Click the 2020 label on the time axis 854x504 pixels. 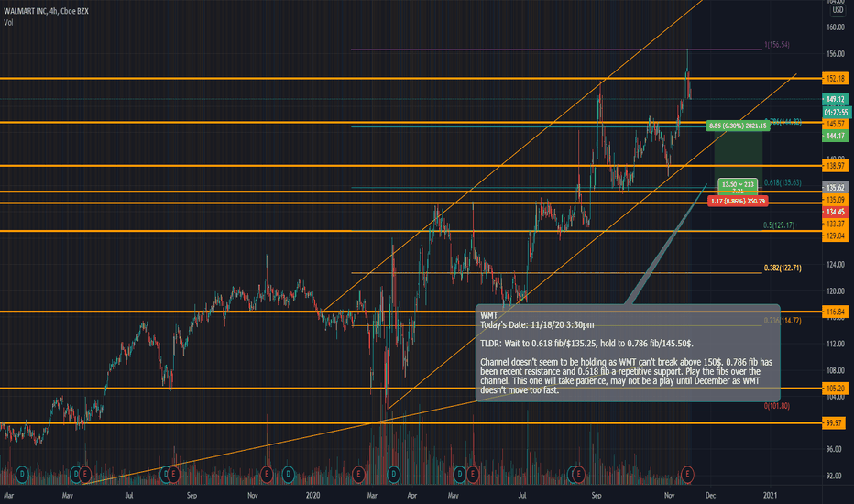coord(312,495)
